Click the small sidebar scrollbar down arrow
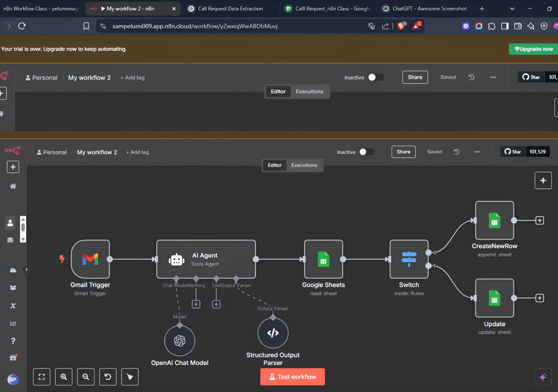Screen dimensions: 558x392 [x=23, y=239]
